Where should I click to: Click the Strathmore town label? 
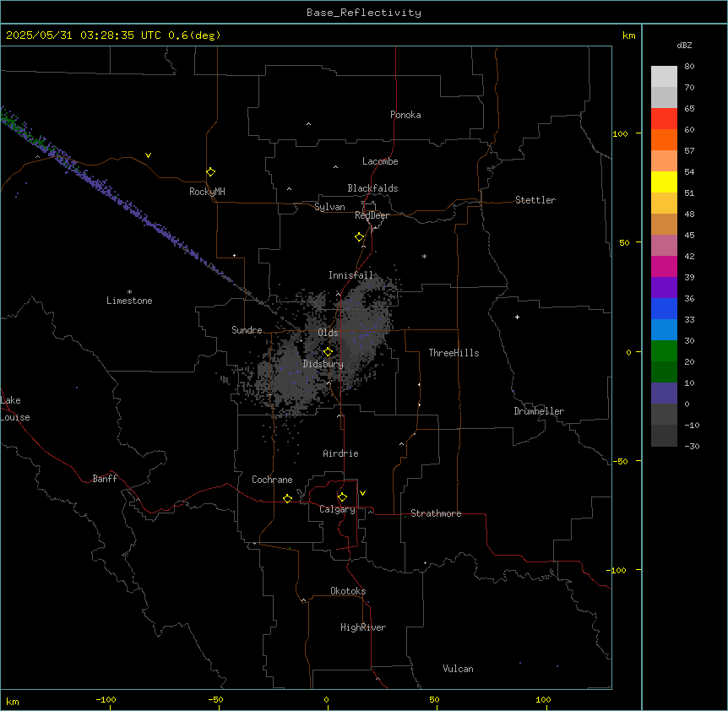point(436,513)
